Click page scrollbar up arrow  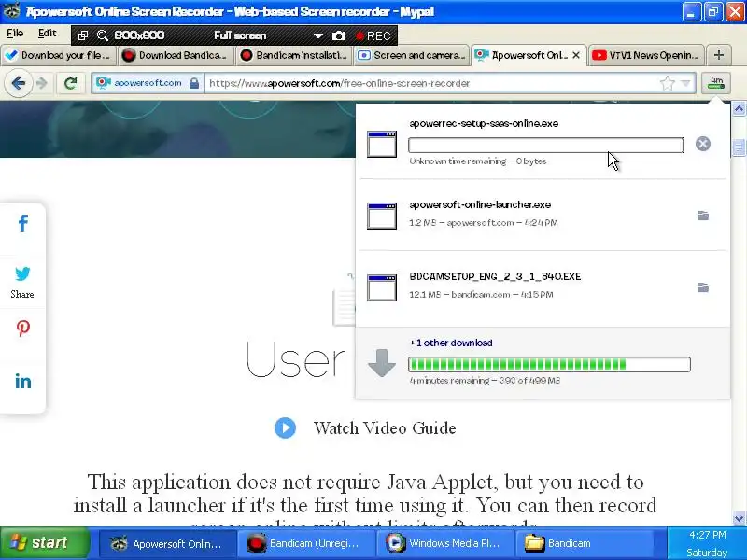coord(739,109)
